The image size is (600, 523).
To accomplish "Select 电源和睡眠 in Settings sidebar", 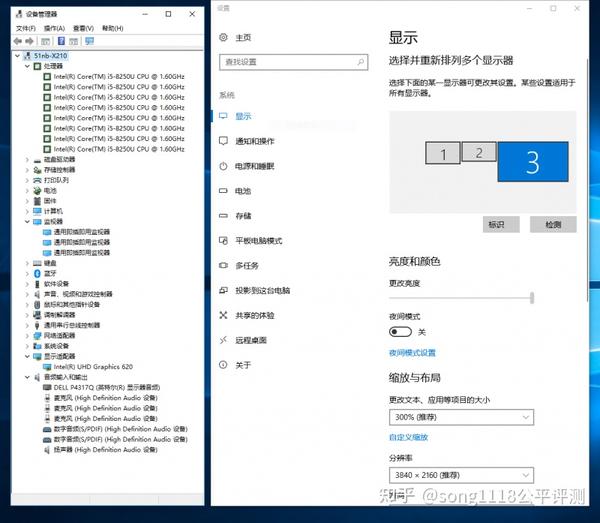I will click(x=254, y=166).
